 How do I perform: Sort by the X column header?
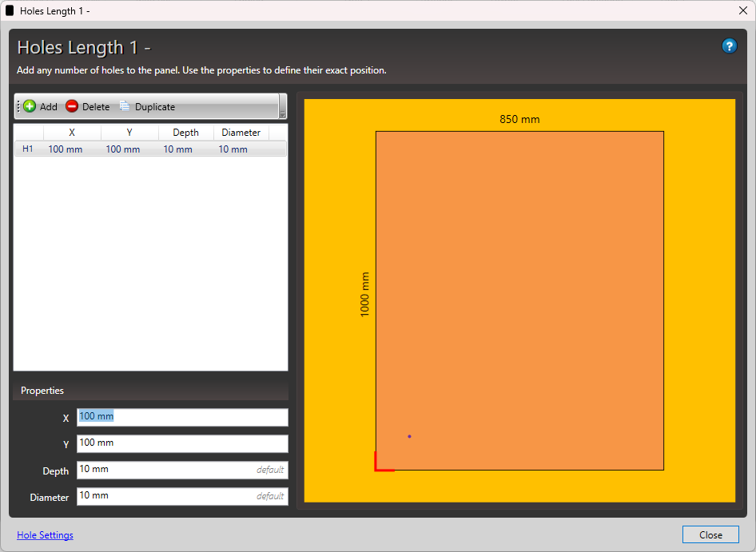[x=72, y=133]
